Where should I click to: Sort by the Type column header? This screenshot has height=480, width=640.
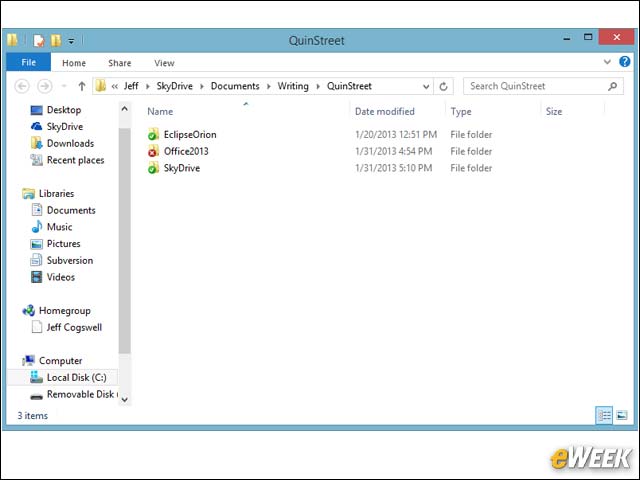coord(461,111)
